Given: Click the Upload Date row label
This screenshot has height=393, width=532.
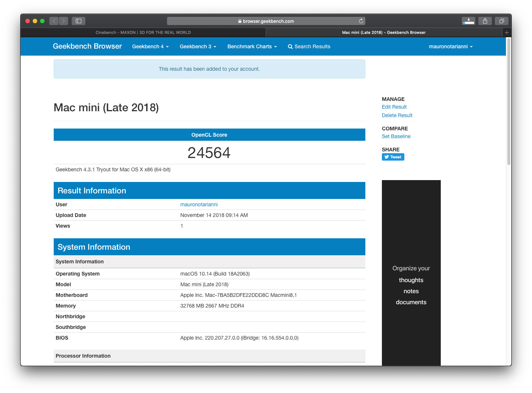Looking at the screenshot, I should pyautogui.click(x=71, y=215).
